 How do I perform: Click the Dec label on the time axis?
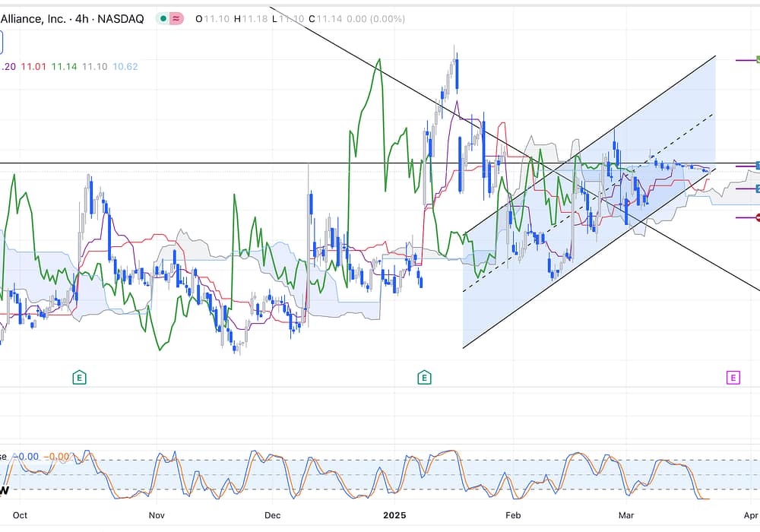pos(271,515)
